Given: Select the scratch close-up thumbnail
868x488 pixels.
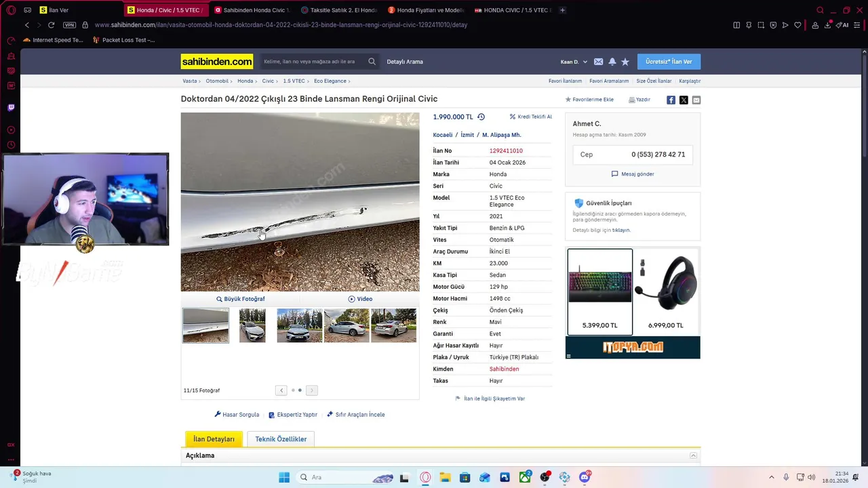Looking at the screenshot, I should [205, 326].
